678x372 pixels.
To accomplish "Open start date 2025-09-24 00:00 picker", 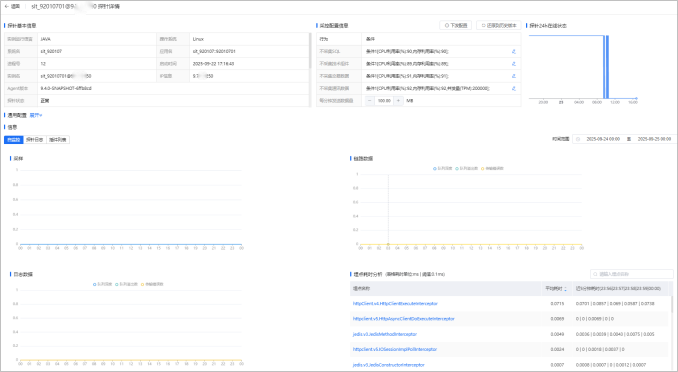I will [x=603, y=139].
